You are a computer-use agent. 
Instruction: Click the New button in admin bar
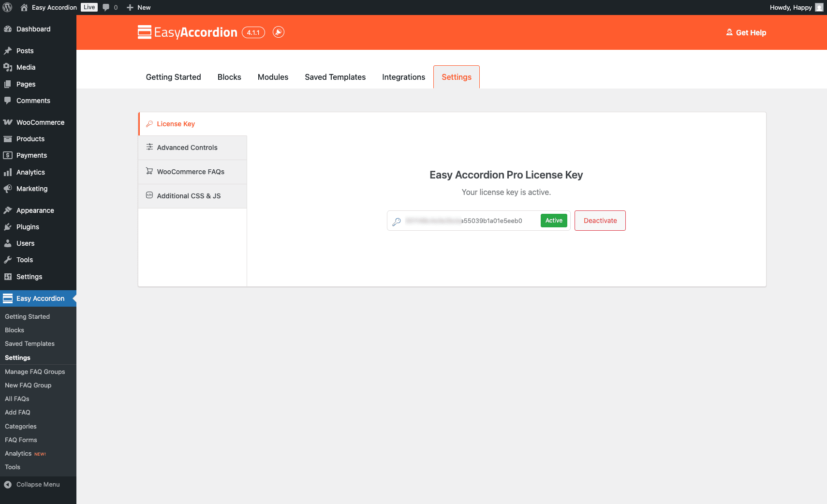[139, 7]
